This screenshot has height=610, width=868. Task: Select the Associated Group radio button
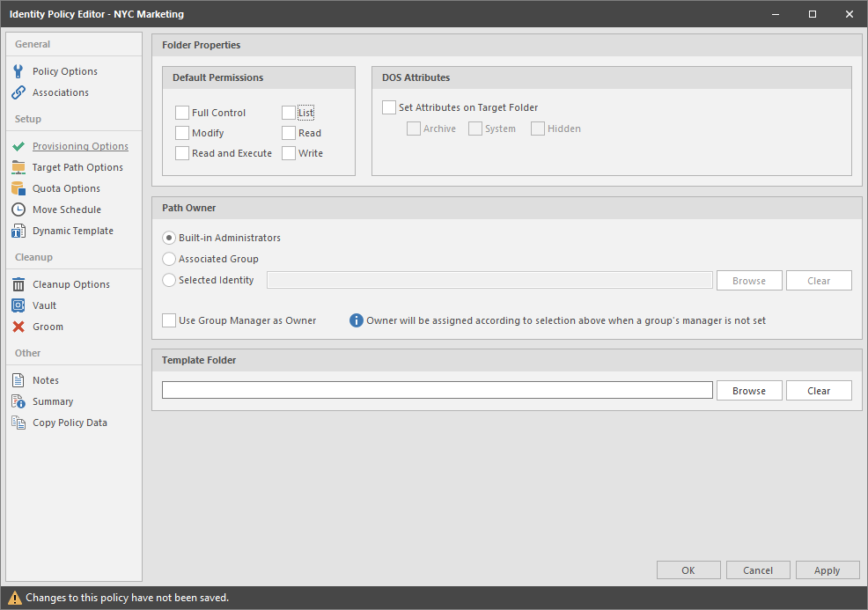(169, 259)
